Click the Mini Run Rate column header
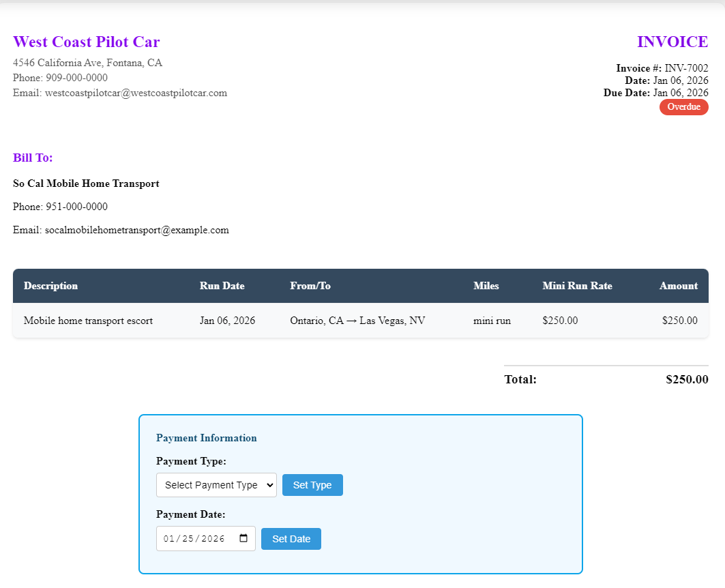725x588 pixels. 578,286
